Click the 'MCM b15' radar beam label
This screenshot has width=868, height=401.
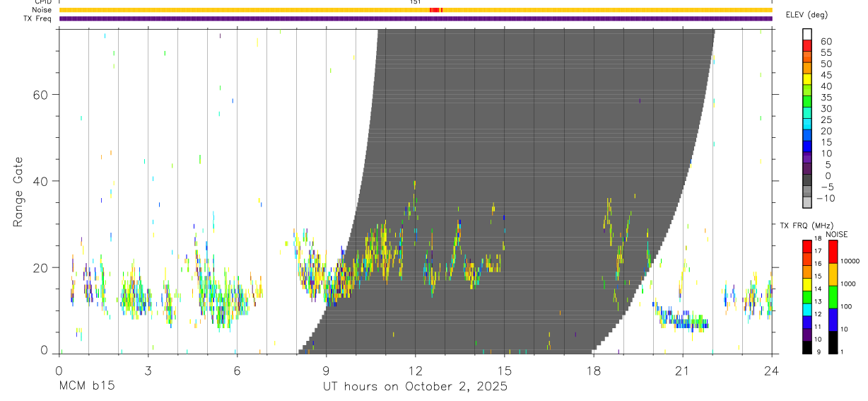(86, 387)
